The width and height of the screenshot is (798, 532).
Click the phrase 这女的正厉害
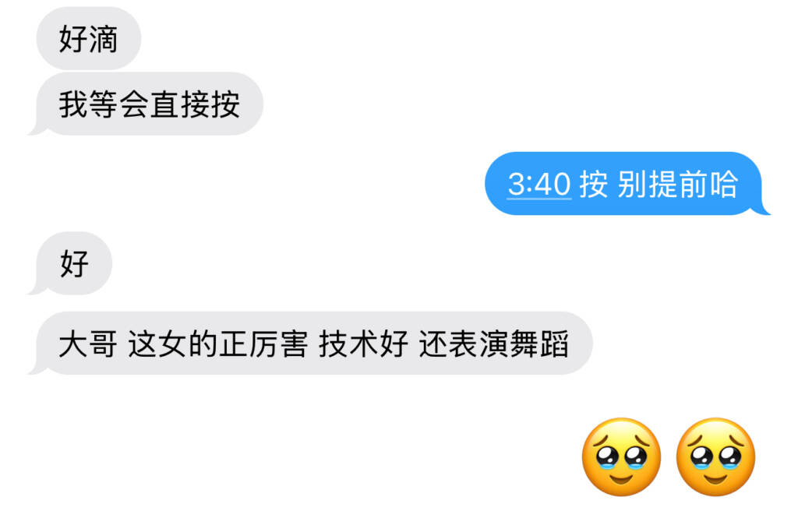click(218, 344)
